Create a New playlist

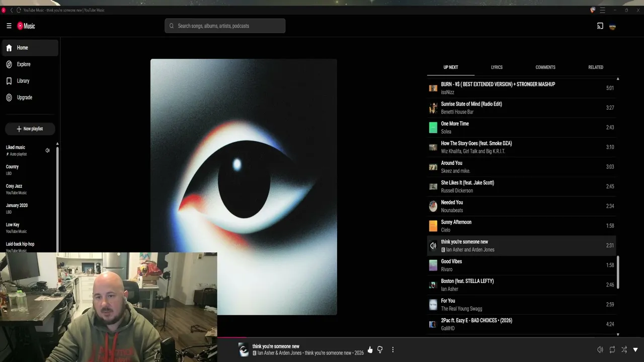[30, 129]
